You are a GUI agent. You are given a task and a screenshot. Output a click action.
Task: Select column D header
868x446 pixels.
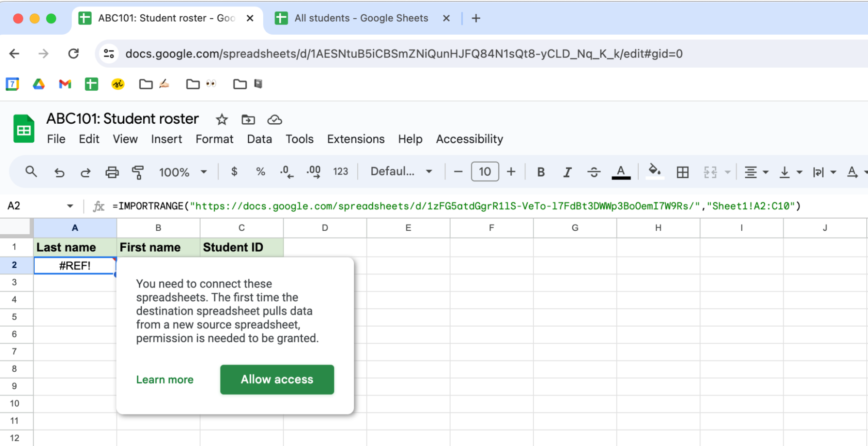325,228
